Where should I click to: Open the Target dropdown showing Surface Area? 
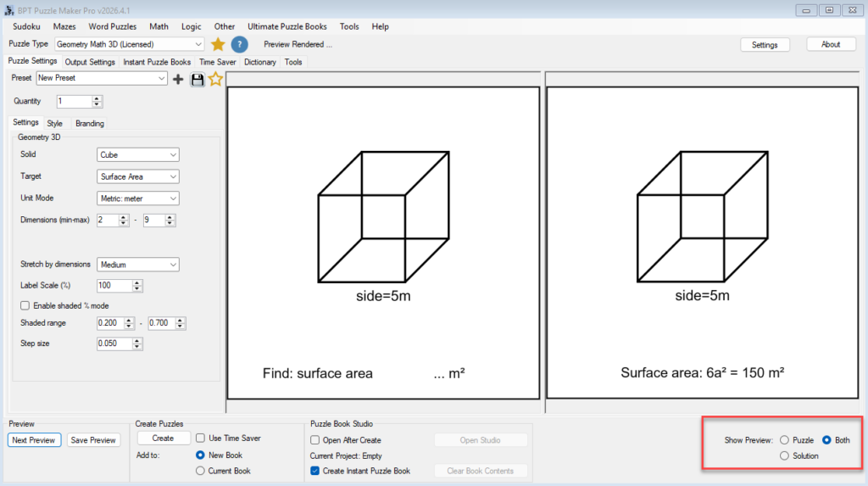(x=138, y=176)
